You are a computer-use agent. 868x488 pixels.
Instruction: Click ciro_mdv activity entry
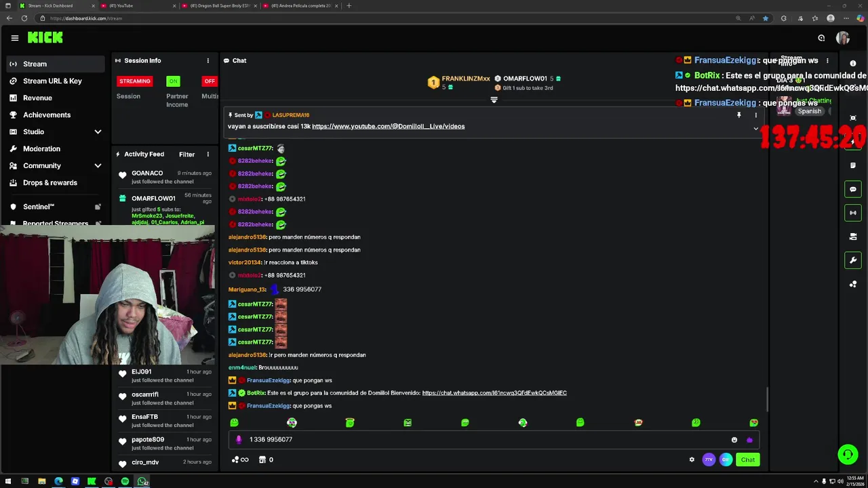click(x=165, y=463)
